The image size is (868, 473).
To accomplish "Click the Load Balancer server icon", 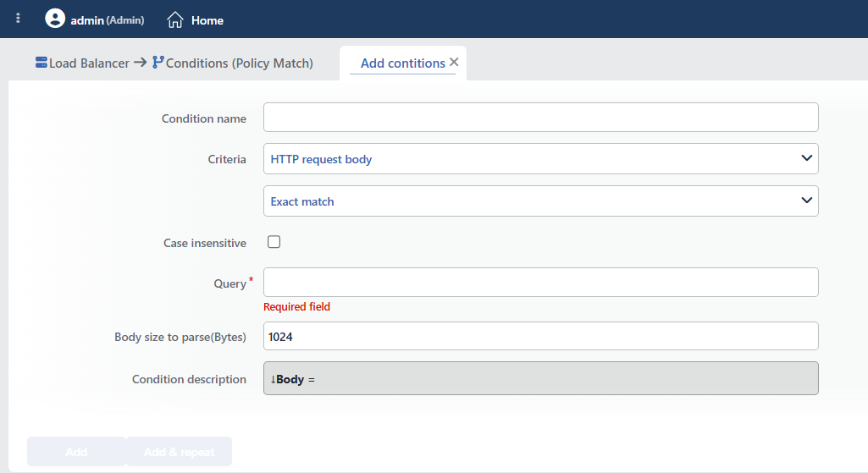I will click(41, 63).
